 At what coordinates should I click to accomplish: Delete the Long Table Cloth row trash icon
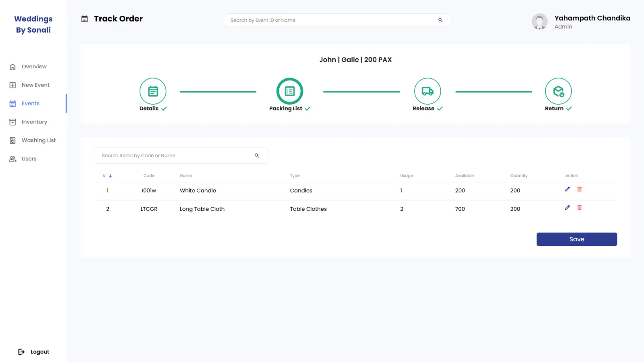[x=580, y=208]
